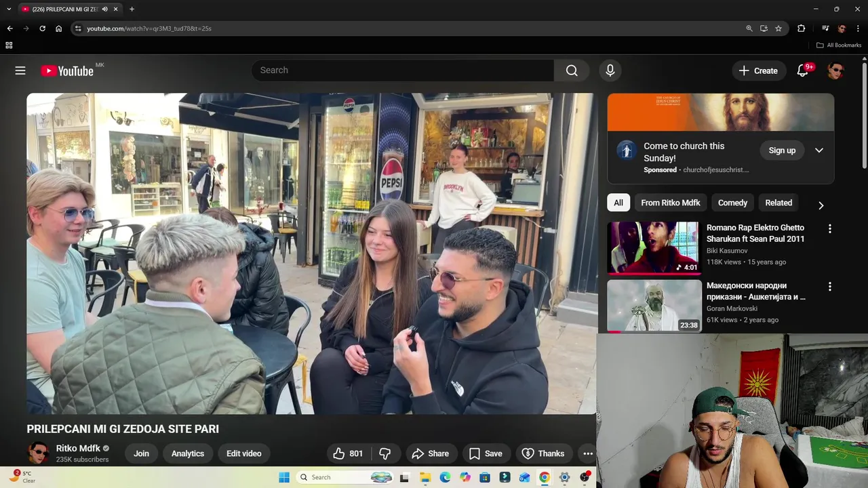
Task: Click the page vertical scrollbar
Action: tap(864, 115)
